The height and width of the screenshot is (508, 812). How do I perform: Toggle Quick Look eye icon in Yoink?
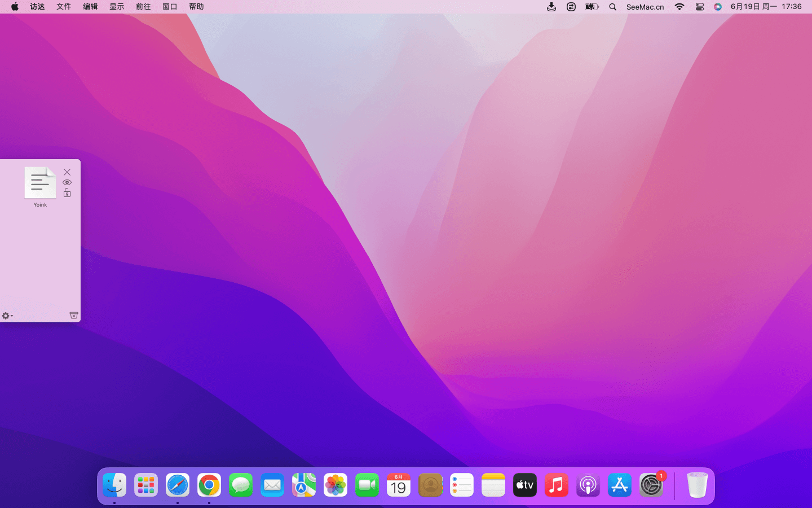67,183
